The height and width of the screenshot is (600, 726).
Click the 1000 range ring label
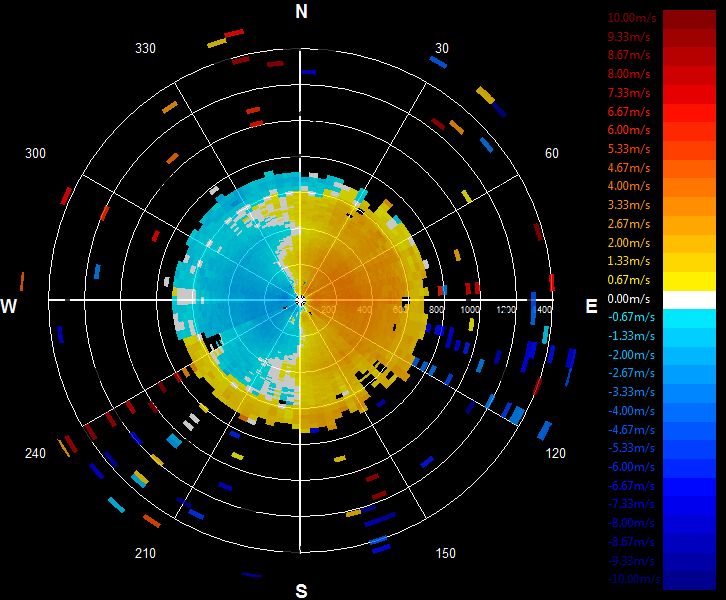click(470, 309)
